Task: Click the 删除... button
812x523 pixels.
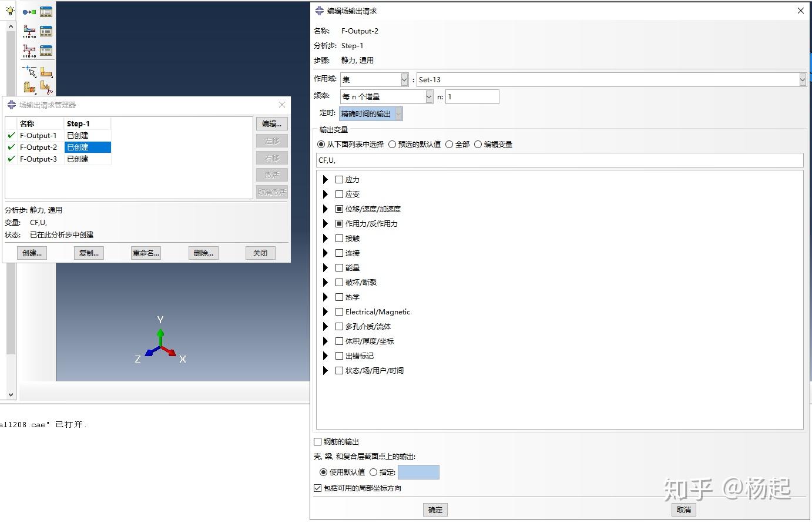Action: 203,253
